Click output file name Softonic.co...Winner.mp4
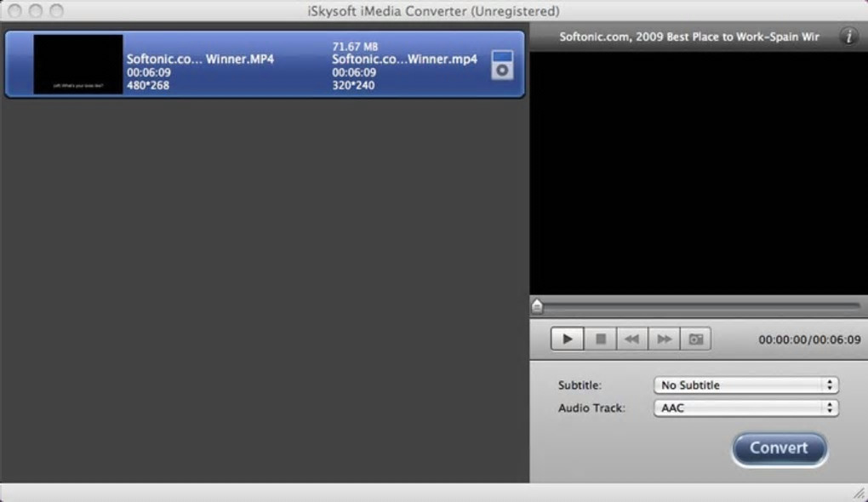 pos(404,60)
